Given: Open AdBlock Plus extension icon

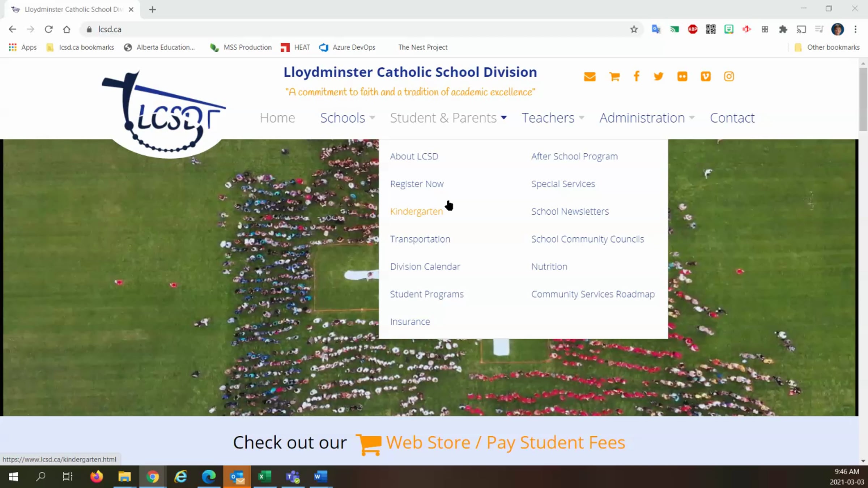Looking at the screenshot, I should (693, 29).
